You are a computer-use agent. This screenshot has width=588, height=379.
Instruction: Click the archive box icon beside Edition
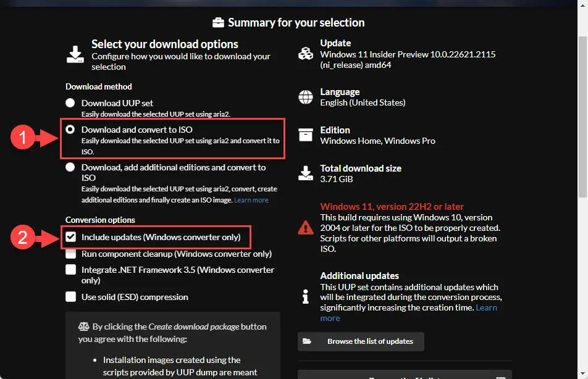point(306,135)
